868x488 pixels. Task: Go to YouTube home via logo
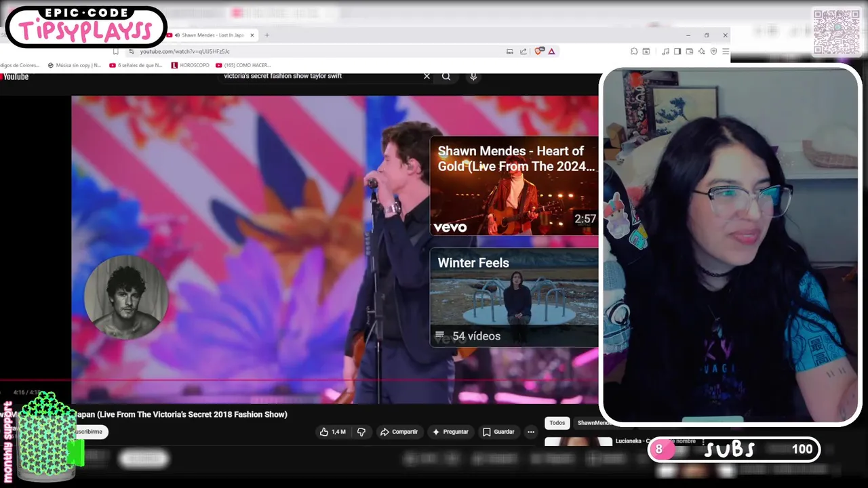tap(14, 77)
